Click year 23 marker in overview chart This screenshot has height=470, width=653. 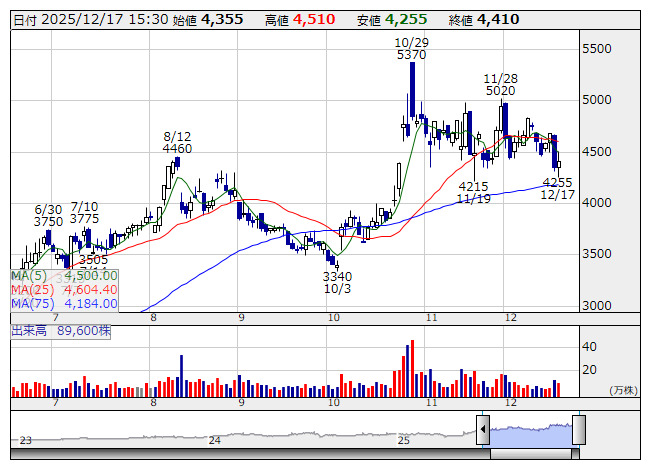coord(26,440)
